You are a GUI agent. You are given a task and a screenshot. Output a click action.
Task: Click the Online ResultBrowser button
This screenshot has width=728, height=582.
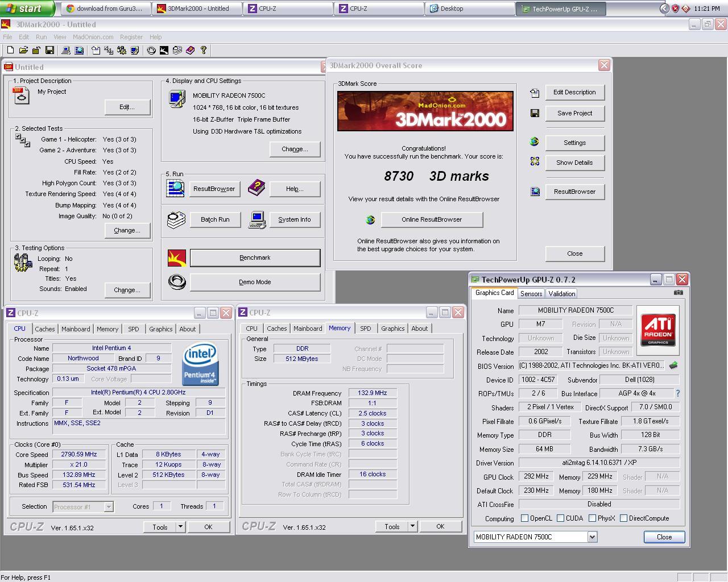432,219
